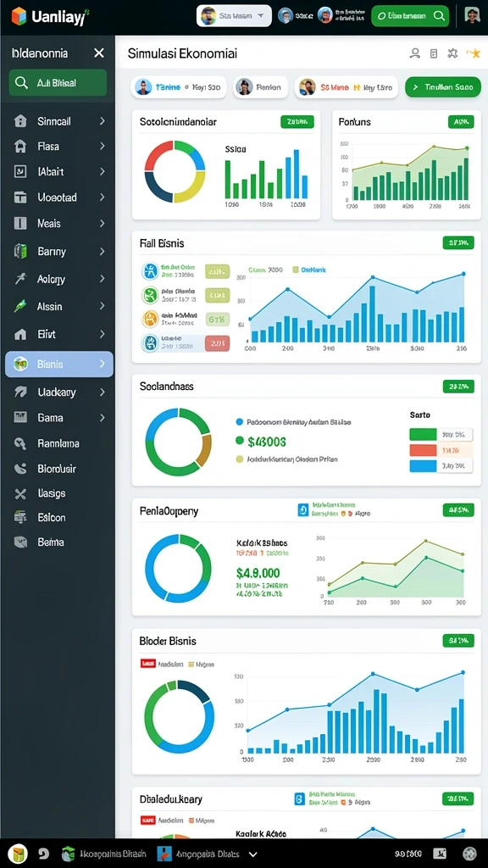Open the puzzle settings icon in header

452,53
